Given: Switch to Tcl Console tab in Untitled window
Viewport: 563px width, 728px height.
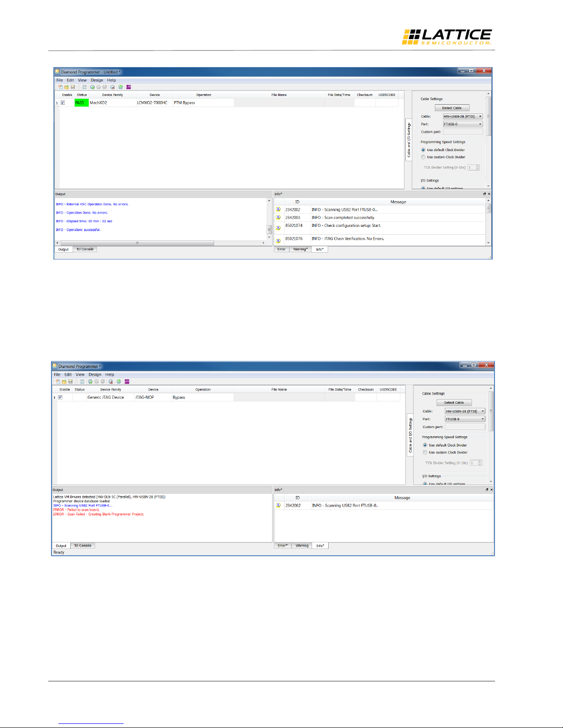Looking at the screenshot, I should [85, 249].
